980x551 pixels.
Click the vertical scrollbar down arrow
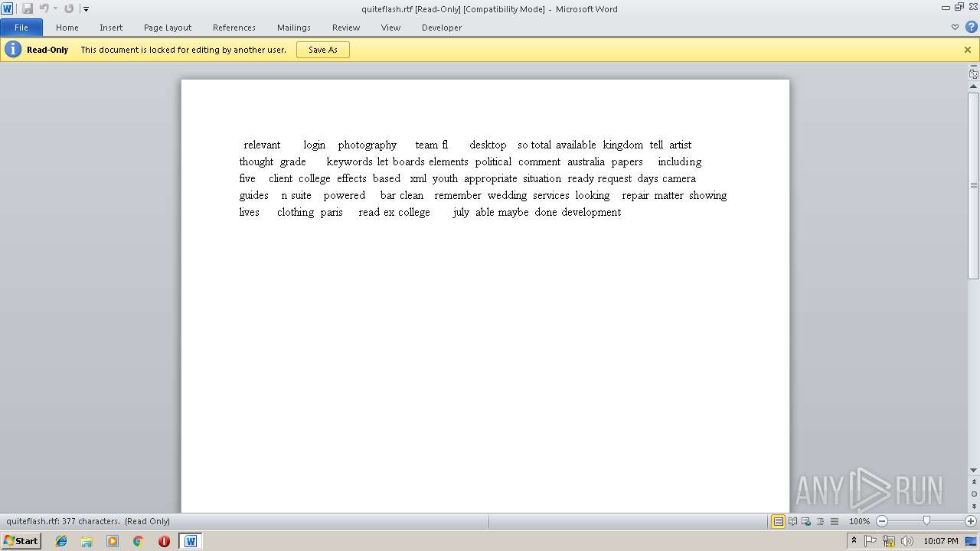point(974,471)
